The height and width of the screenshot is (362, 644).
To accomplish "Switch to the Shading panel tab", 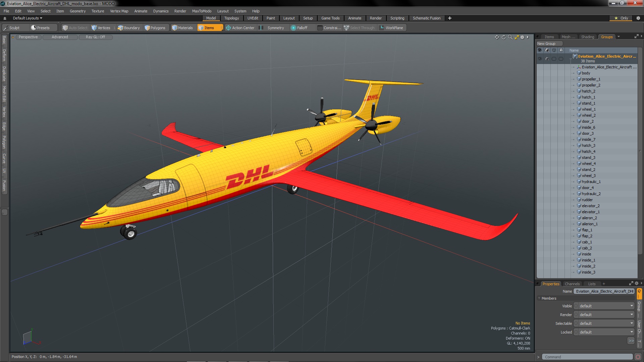I will coord(587,37).
